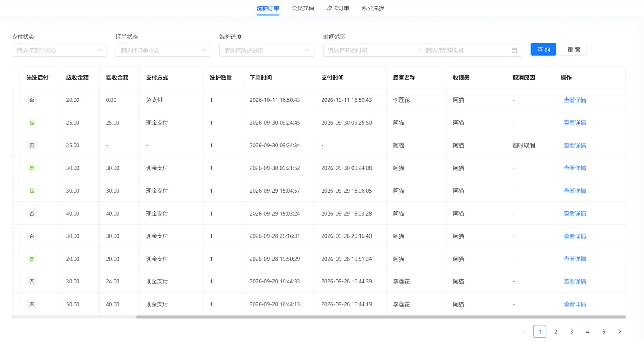Switch to the 次卡订单 tab
Viewport: 644px width, 341px height.
click(x=338, y=8)
